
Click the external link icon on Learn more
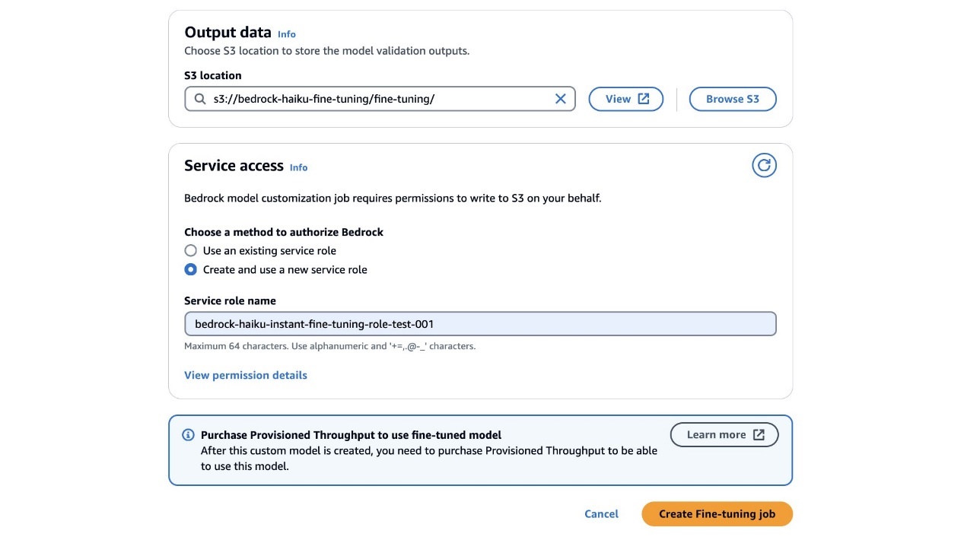point(759,435)
